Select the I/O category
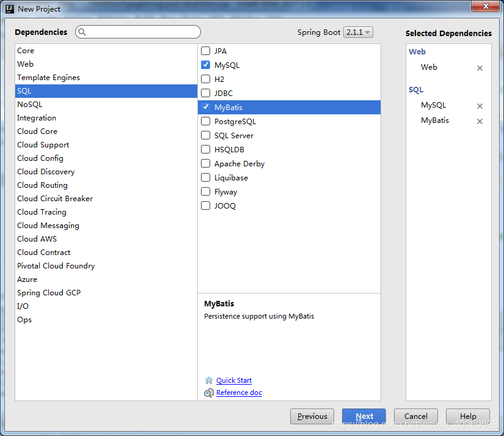The height and width of the screenshot is (436, 504). [106, 306]
